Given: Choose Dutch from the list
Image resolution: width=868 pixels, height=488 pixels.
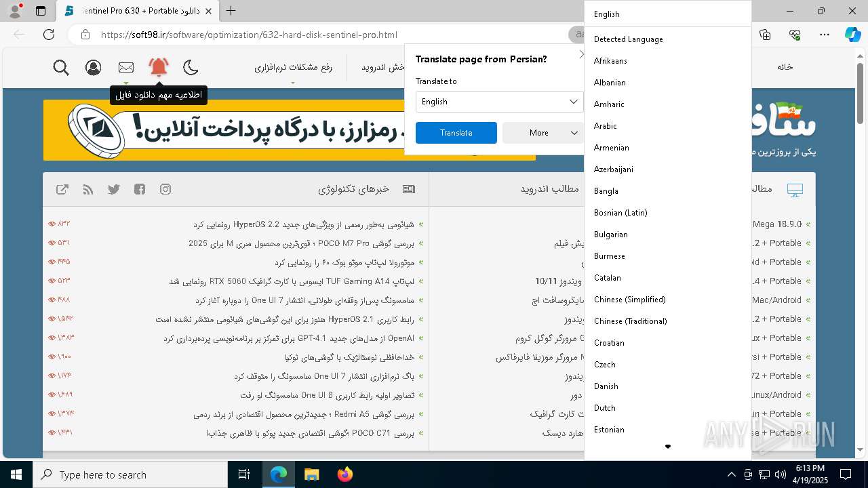Looking at the screenshot, I should [668, 408].
